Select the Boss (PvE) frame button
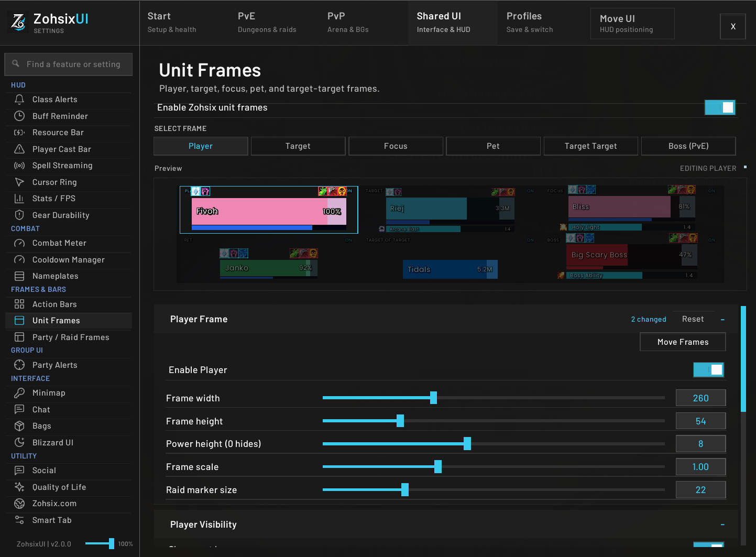This screenshot has width=756, height=557. (x=688, y=146)
